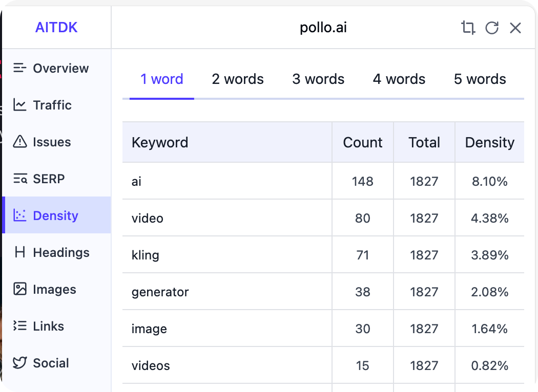The height and width of the screenshot is (392, 538).
Task: Switch to the 4 words tab
Action: coord(399,79)
